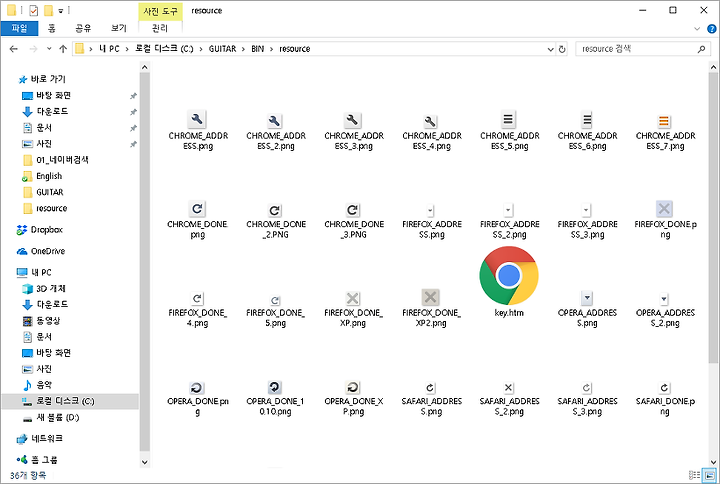The height and width of the screenshot is (484, 720).
Task: Expand address bar history dropdown
Action: [x=551, y=49]
